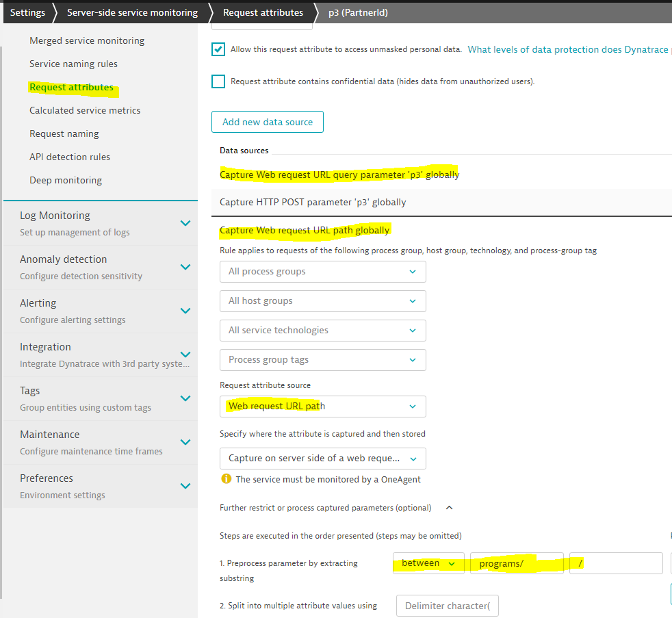Expand the Tags section chevron

(x=185, y=398)
